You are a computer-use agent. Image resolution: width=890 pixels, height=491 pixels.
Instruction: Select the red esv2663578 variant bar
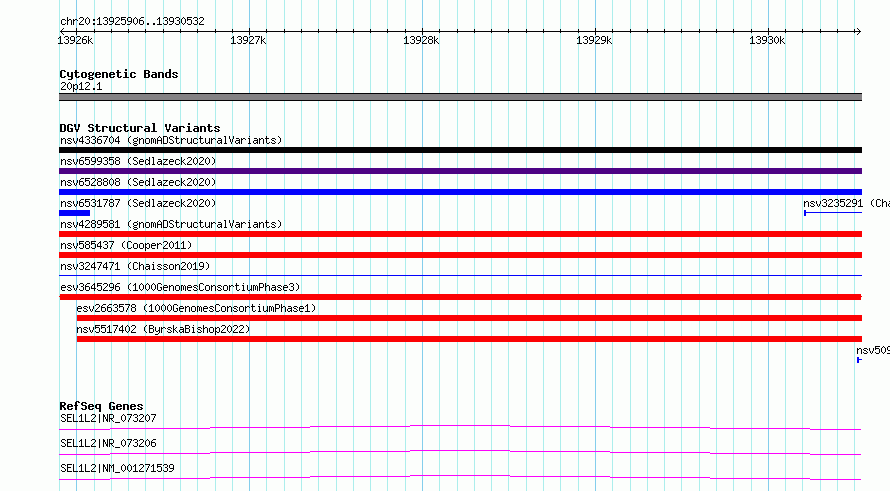pyautogui.click(x=469, y=318)
